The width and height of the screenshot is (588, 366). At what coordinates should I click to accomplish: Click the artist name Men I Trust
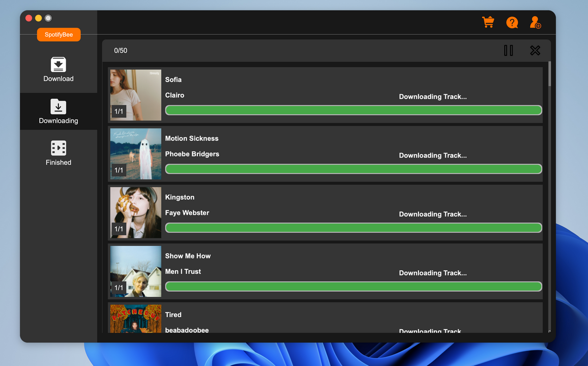(x=183, y=271)
